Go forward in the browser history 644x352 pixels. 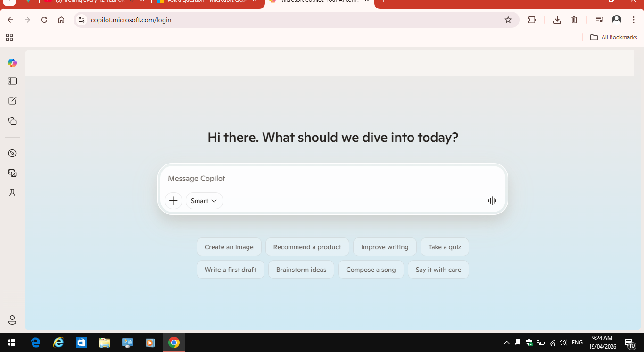point(27,20)
